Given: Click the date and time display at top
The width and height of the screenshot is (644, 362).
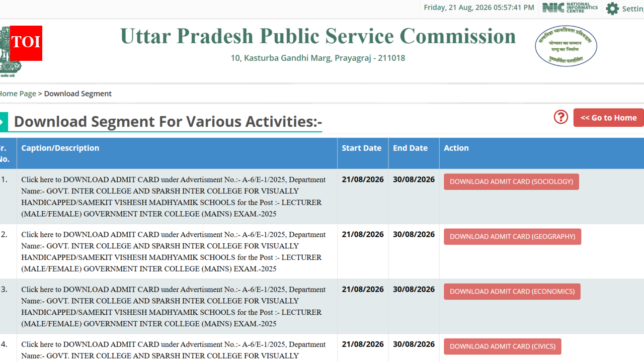Looking at the screenshot, I should [x=479, y=8].
